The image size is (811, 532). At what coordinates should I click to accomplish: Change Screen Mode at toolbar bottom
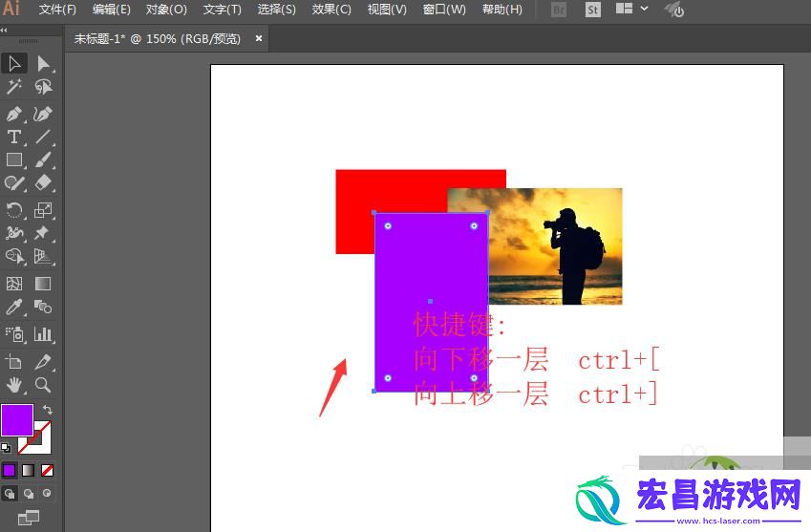tap(29, 518)
